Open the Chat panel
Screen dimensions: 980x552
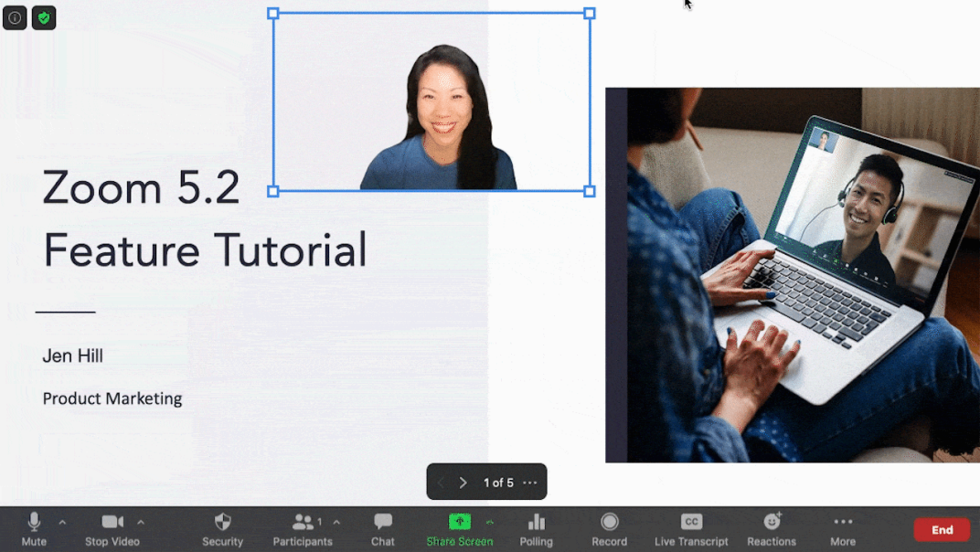tap(383, 528)
